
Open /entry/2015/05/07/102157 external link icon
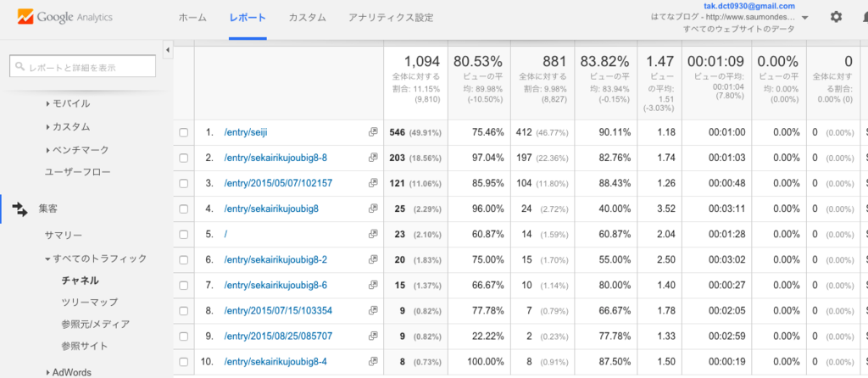(x=373, y=183)
